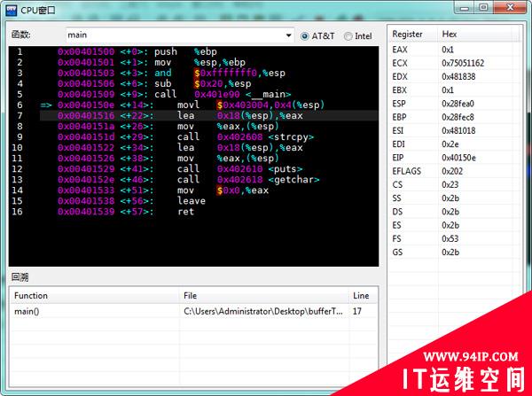Select the EIP register row
532x396 pixels.
pos(455,158)
